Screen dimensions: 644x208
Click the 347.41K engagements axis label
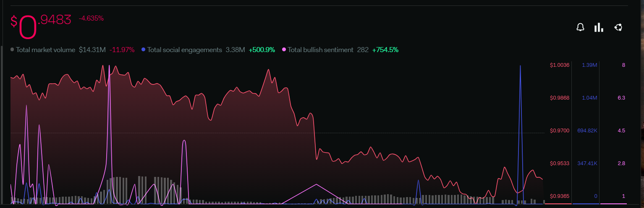(587, 163)
